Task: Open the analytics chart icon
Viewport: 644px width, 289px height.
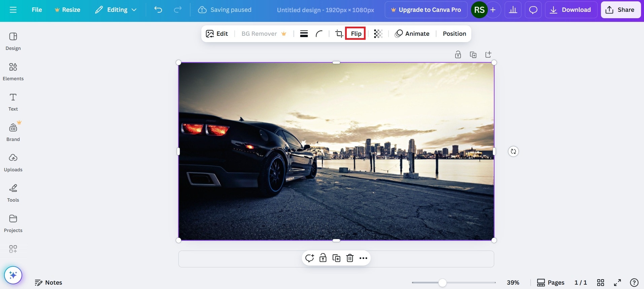Action: (x=513, y=10)
